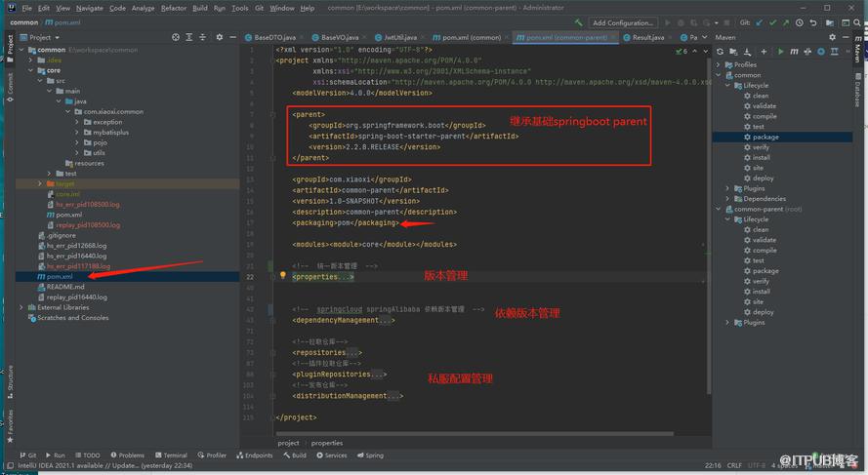
Task: Open Maven panel settings gear
Action: tap(832, 37)
